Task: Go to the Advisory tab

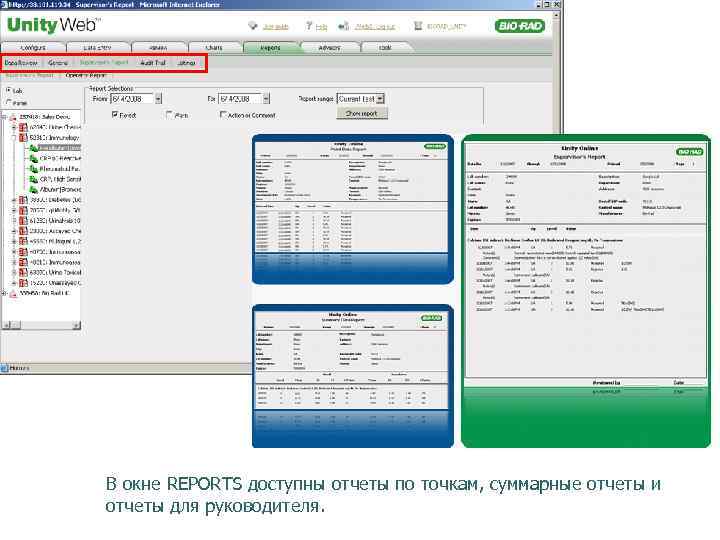Action: tap(329, 47)
